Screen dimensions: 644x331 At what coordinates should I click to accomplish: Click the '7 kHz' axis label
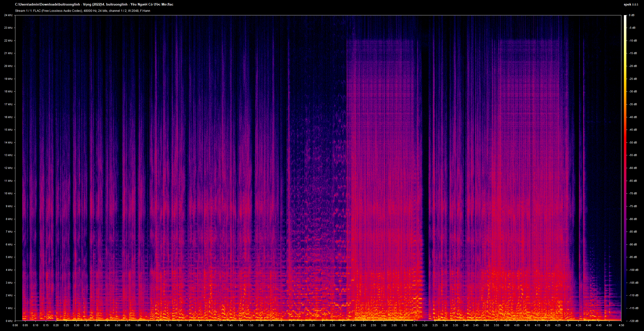(9, 232)
